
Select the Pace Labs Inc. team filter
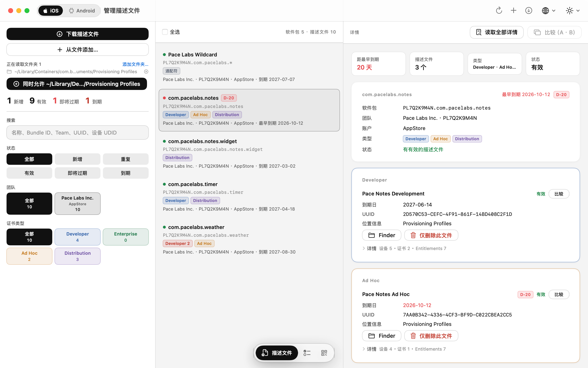click(x=77, y=203)
